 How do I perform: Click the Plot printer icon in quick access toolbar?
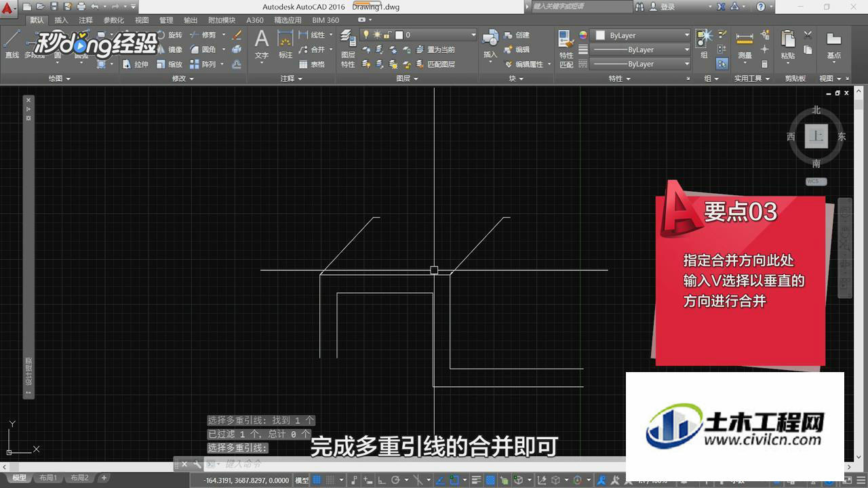pyautogui.click(x=81, y=6)
